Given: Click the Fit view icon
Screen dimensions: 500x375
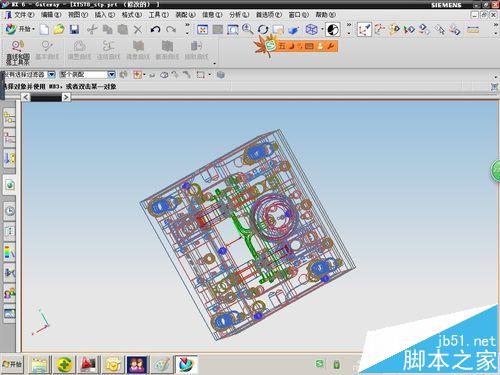Looking at the screenshot, I should (x=202, y=30).
